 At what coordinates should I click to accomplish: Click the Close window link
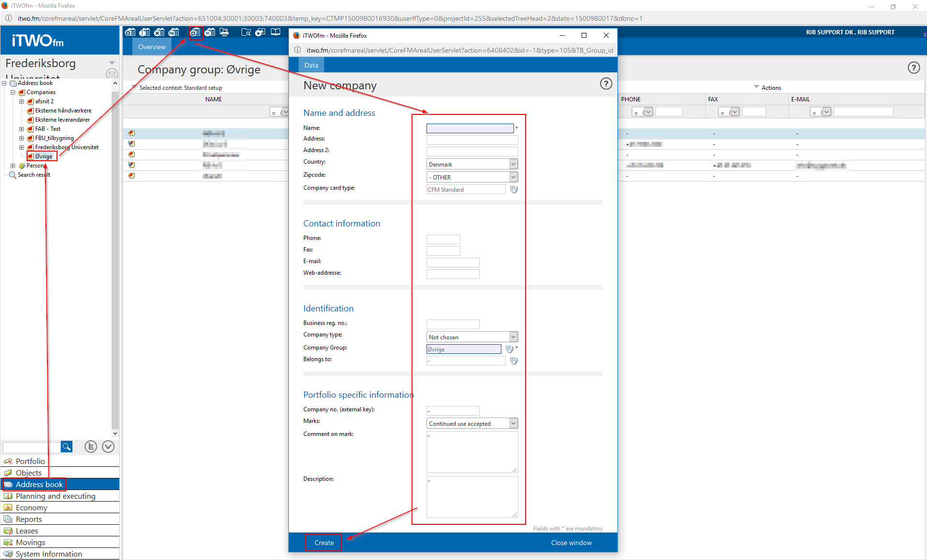(571, 543)
